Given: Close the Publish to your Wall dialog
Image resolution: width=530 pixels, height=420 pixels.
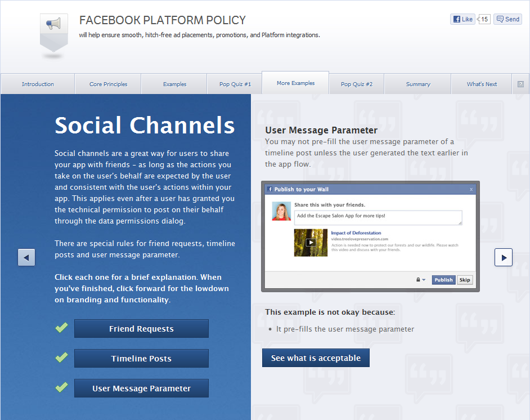Looking at the screenshot, I should [471, 189].
